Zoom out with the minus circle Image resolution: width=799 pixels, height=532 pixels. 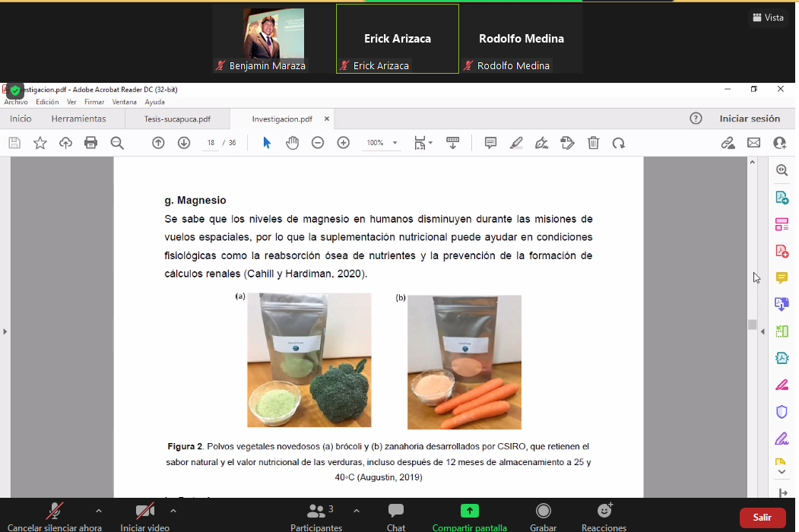[318, 143]
